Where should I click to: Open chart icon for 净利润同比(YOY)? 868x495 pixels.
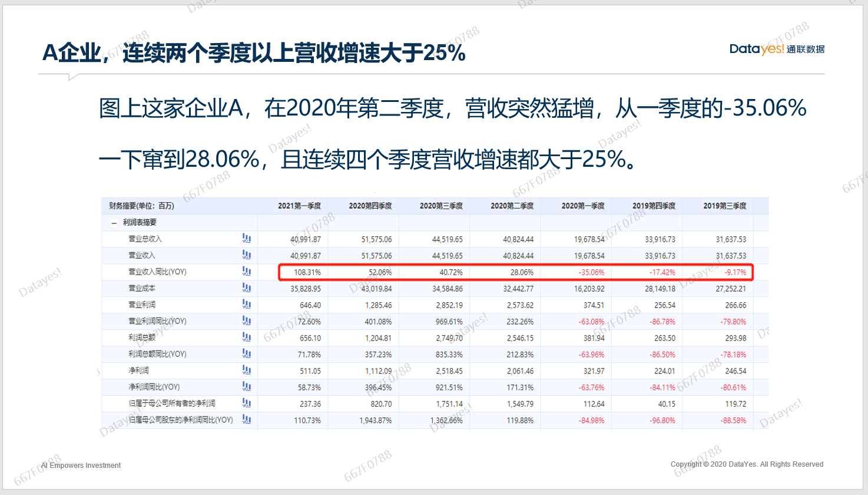pyautogui.click(x=246, y=387)
